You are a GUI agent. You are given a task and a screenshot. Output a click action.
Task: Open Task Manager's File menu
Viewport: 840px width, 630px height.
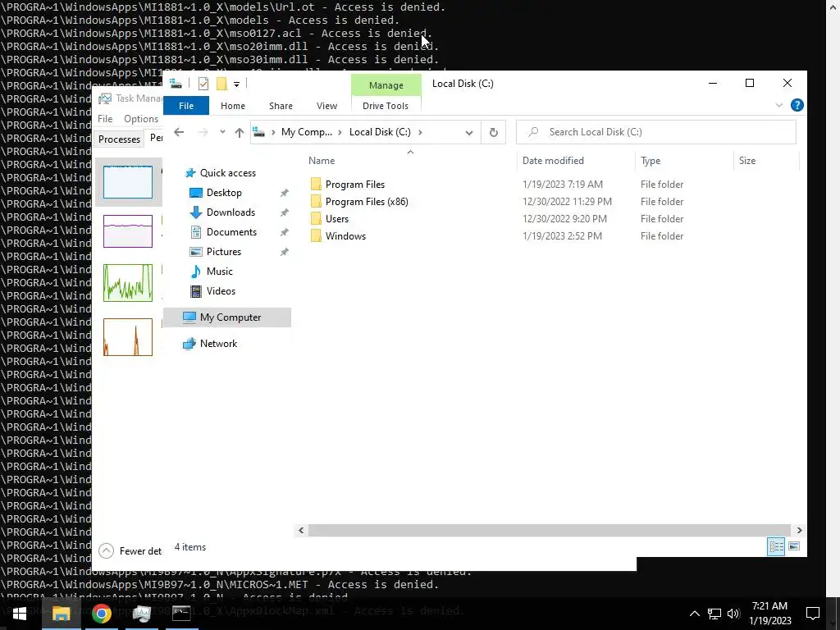[105, 119]
